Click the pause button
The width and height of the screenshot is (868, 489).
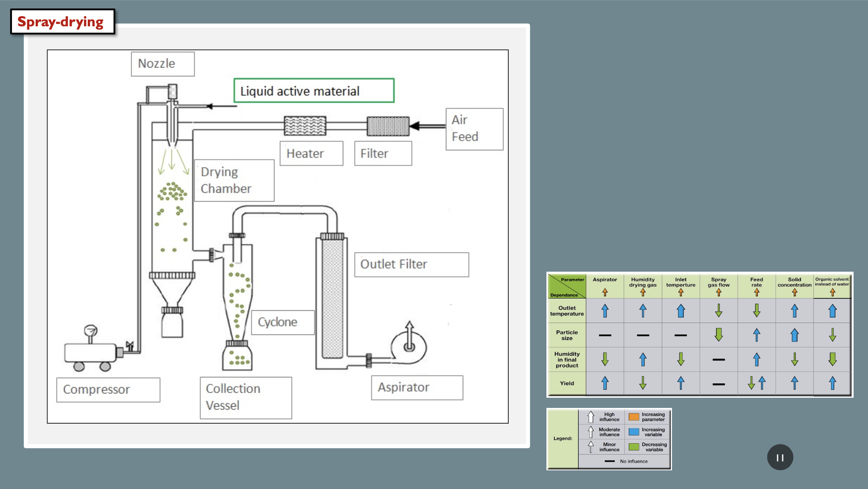(780, 458)
